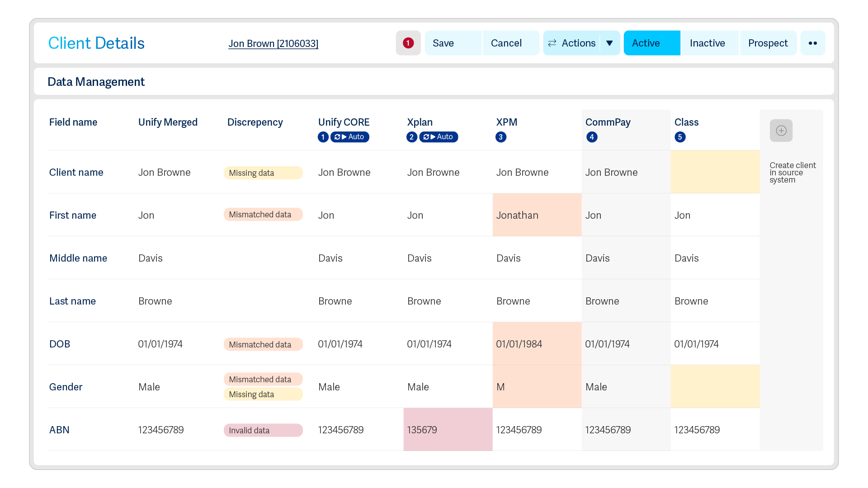Toggle Auto sync for Unify CORE
Viewport: 868px width, 488px height.
(x=349, y=137)
